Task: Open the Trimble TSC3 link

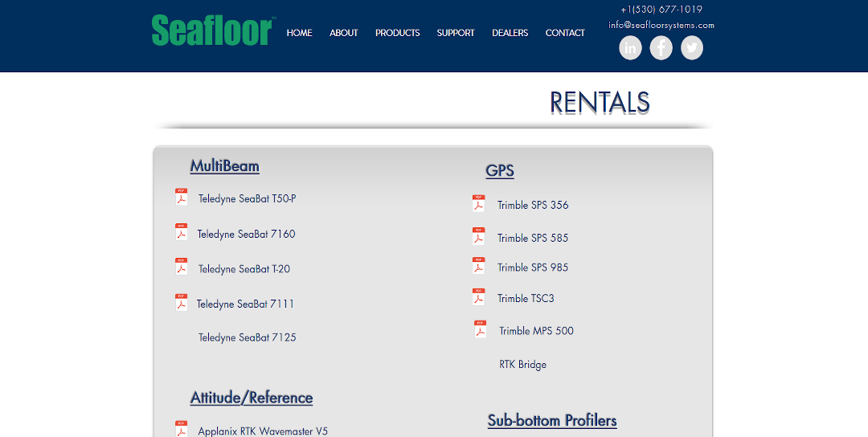Action: [x=526, y=298]
